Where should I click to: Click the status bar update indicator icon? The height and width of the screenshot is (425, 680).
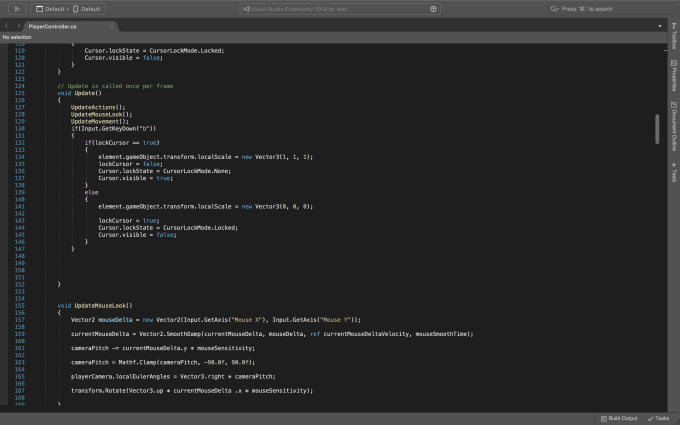point(433,9)
